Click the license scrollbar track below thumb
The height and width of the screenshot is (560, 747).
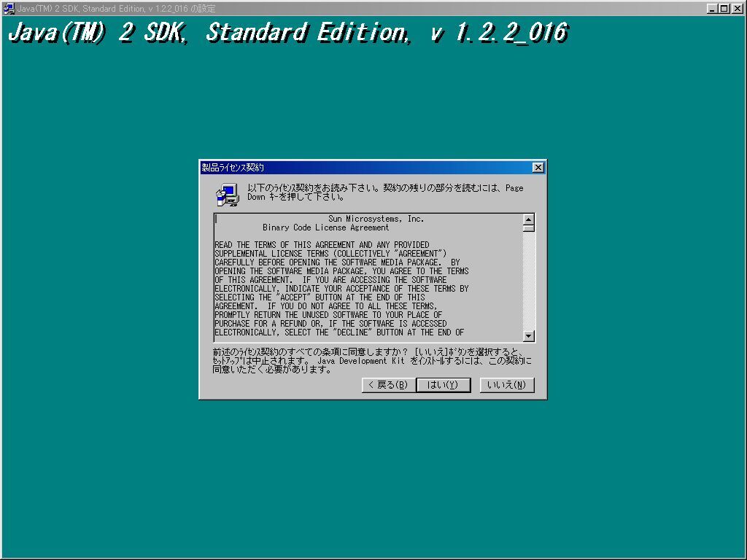point(528,281)
